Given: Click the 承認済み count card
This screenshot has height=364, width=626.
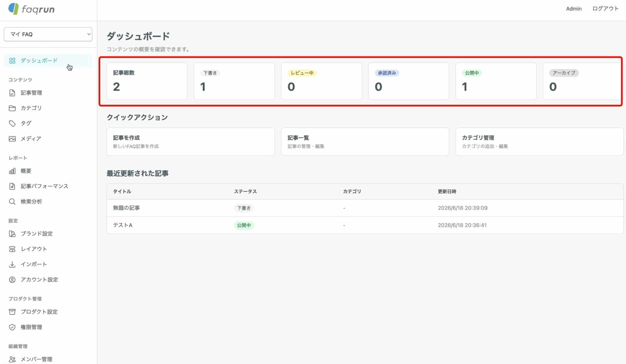Looking at the screenshot, I should pos(408,81).
